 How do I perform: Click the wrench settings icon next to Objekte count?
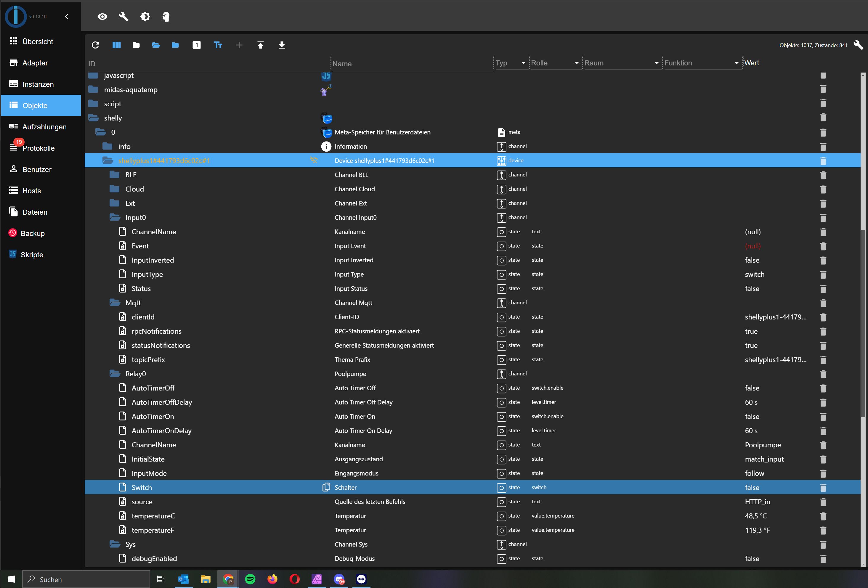pyautogui.click(x=858, y=45)
